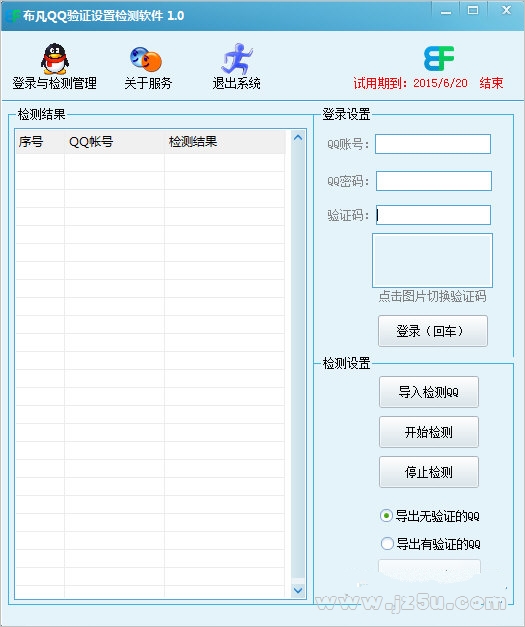Viewport: 525px width, 627px height.
Task: Open the QQ penguin login management icon
Action: pos(55,59)
